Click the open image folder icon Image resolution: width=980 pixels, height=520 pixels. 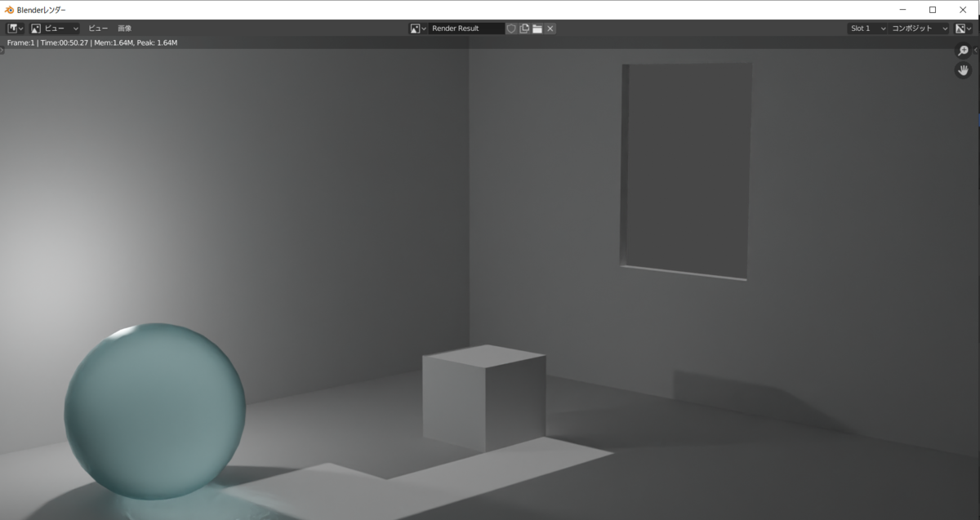point(537,28)
